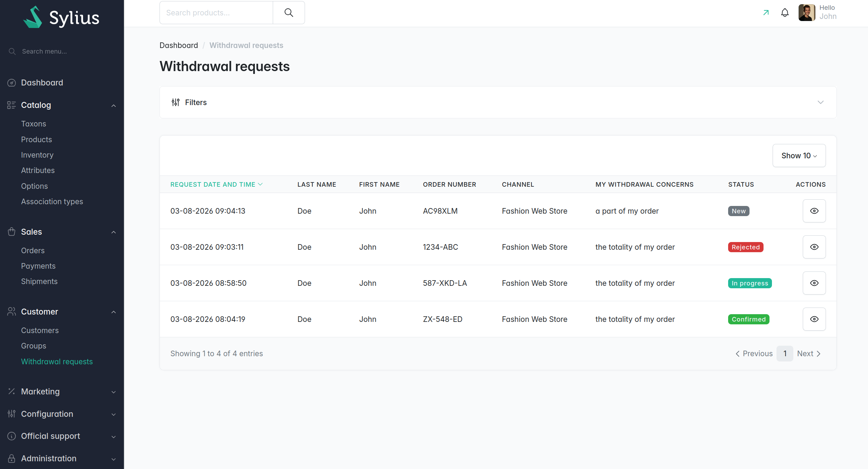This screenshot has height=469, width=868.
Task: Click the Next pagination link
Action: tap(809, 353)
